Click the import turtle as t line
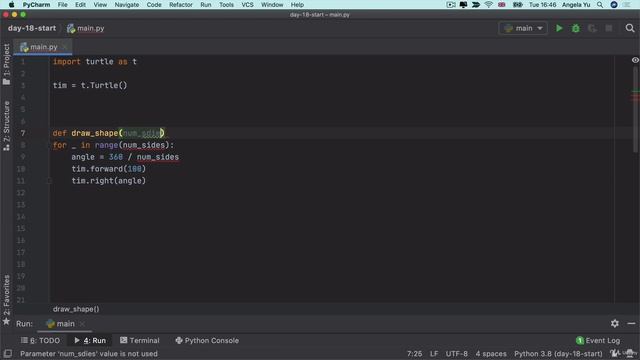The image size is (640, 360). [95, 62]
